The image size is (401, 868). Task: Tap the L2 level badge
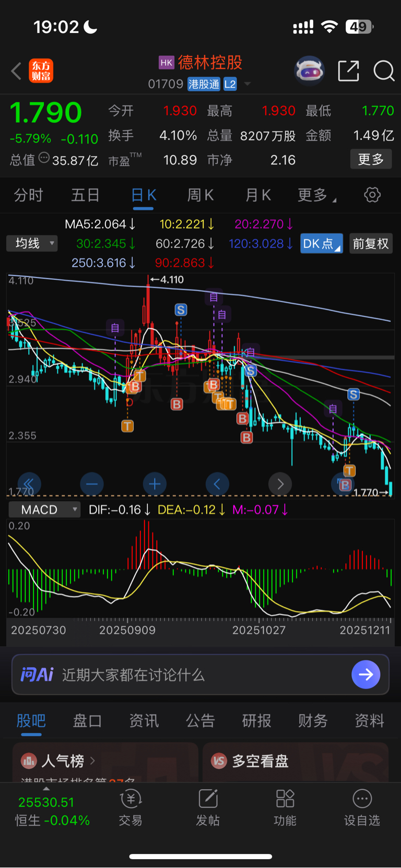[230, 84]
